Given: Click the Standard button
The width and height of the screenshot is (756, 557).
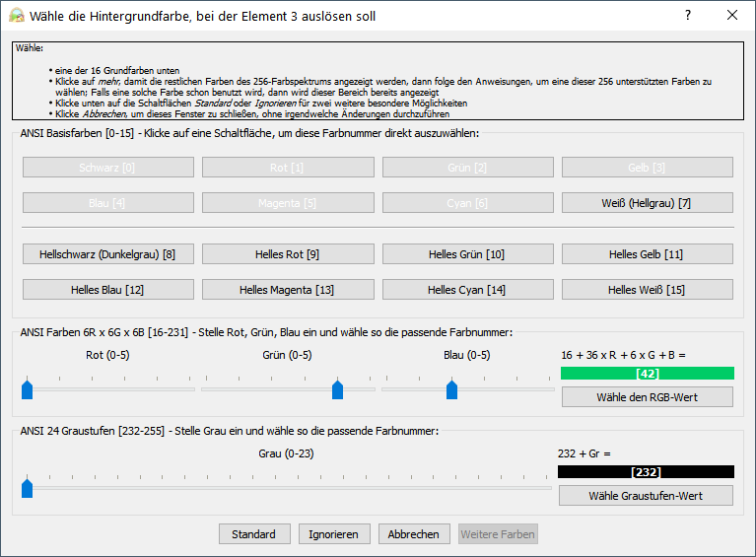Looking at the screenshot, I should coord(254,534).
